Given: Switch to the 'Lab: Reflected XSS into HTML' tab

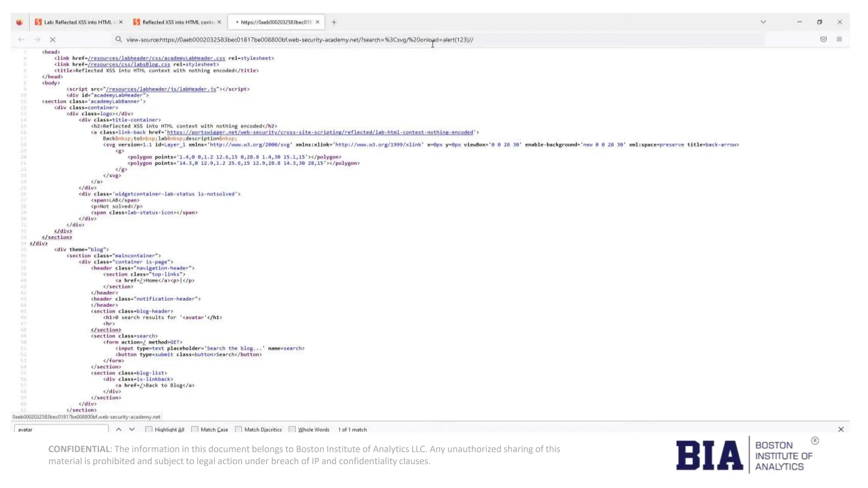Looking at the screenshot, I should (78, 22).
